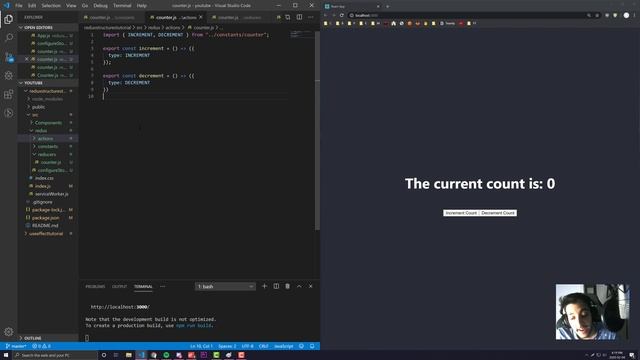Click the JavaScript language mode in status bar
This screenshot has height=360, width=640.
click(283, 346)
